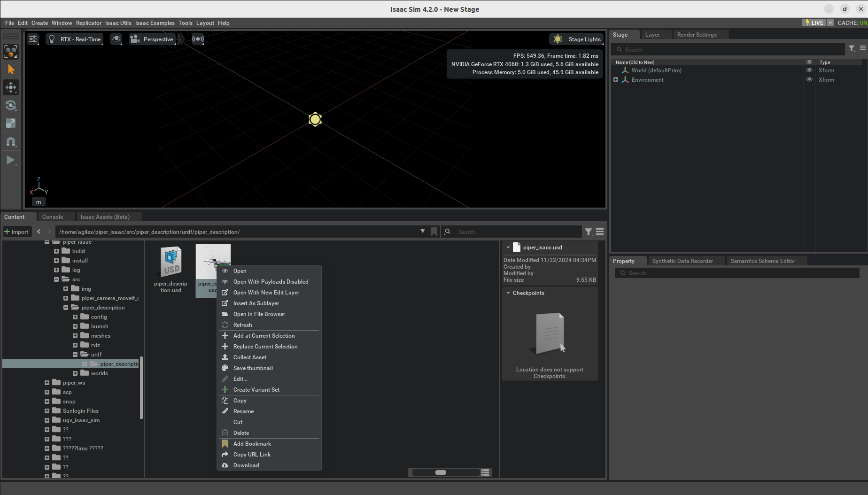Open the Isaac Utils menu
This screenshot has width=868, height=495.
coord(118,23)
